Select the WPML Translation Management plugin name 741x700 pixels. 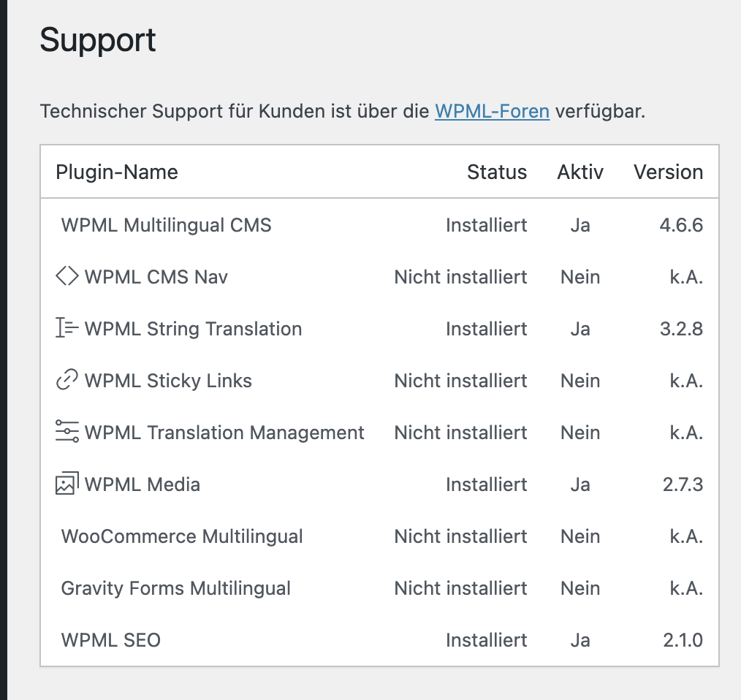224,433
